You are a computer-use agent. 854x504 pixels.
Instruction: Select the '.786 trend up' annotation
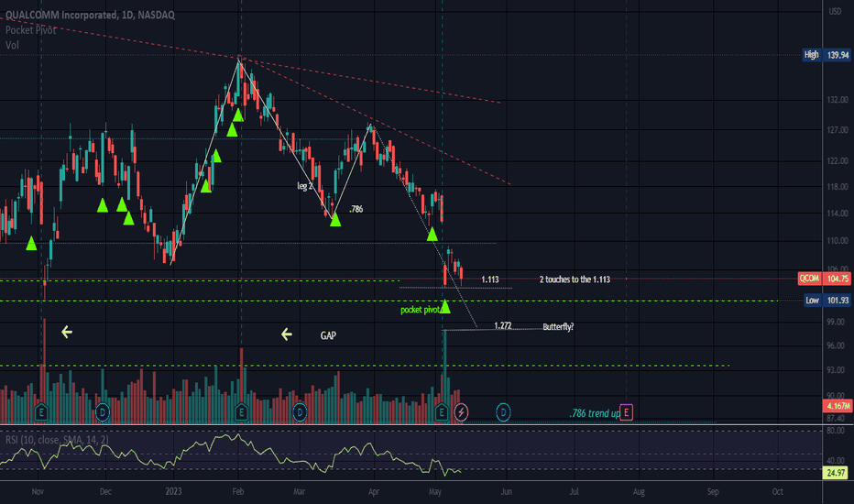(x=595, y=413)
